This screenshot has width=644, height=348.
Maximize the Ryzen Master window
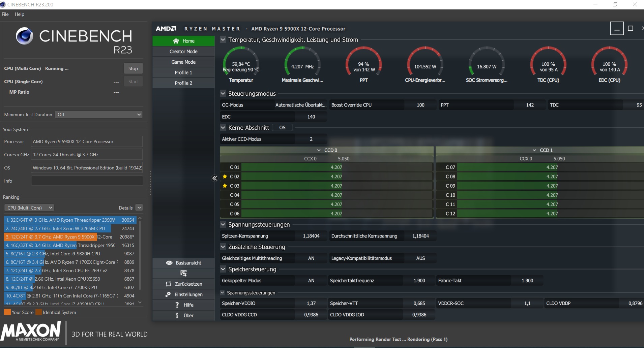(x=630, y=28)
